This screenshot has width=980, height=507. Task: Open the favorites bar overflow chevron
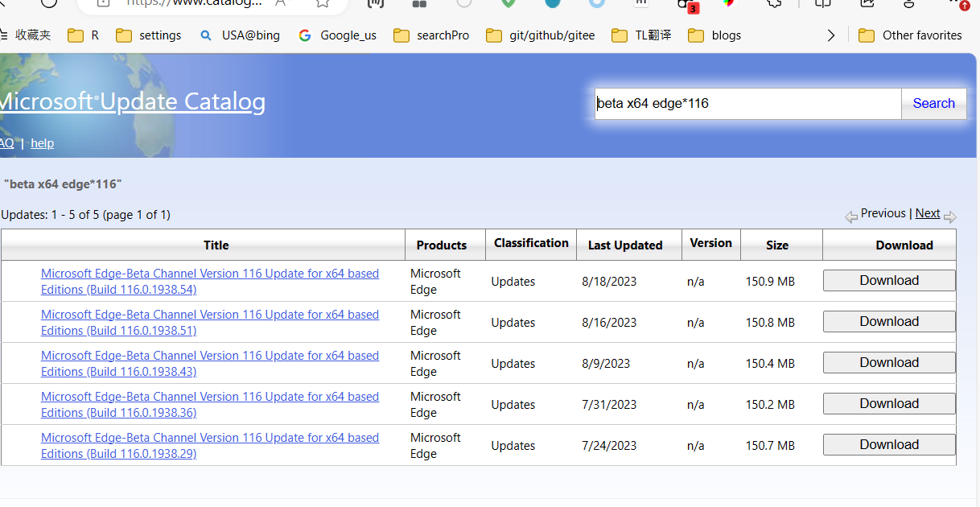click(x=831, y=35)
